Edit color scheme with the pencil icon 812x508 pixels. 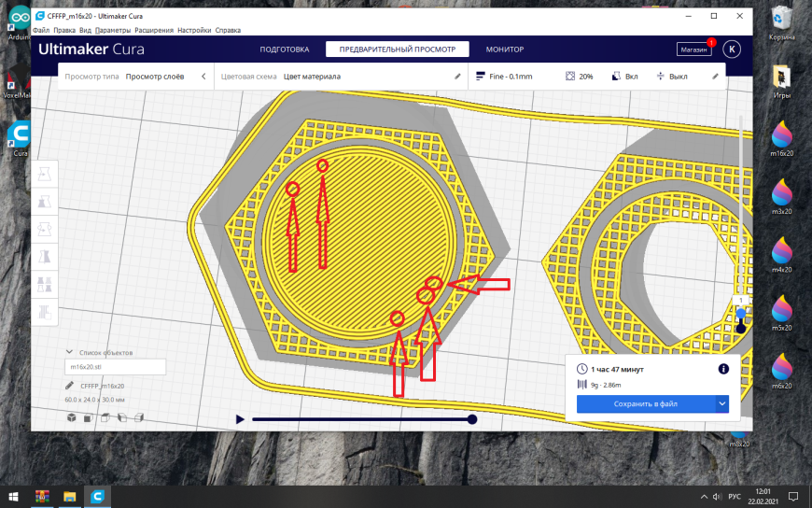click(x=457, y=77)
